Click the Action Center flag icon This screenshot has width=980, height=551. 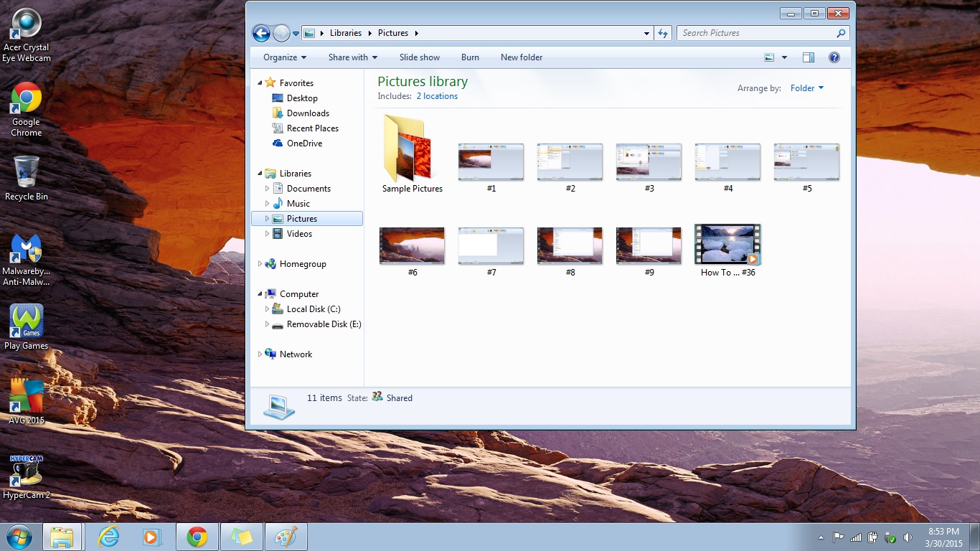point(837,537)
